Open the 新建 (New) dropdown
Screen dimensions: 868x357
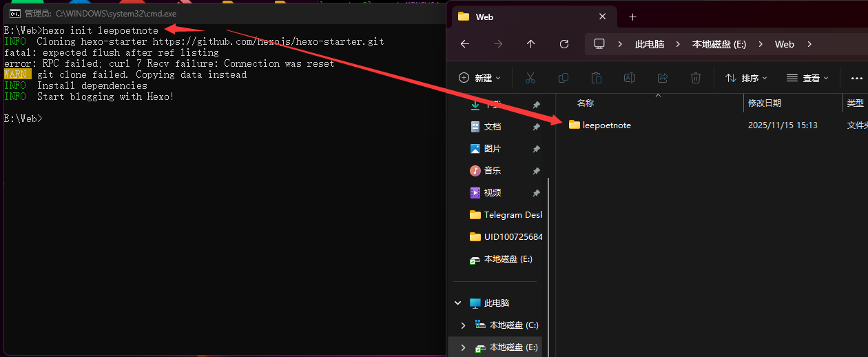coord(480,78)
